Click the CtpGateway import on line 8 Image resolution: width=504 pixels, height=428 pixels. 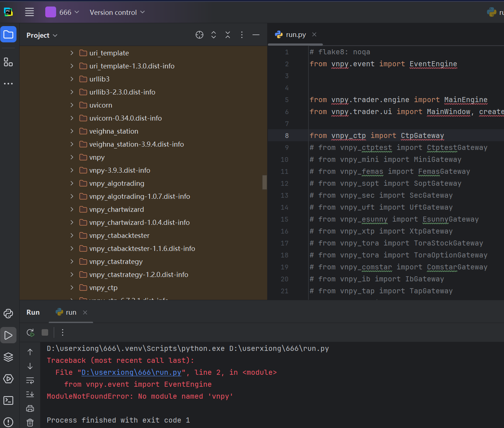click(422, 136)
